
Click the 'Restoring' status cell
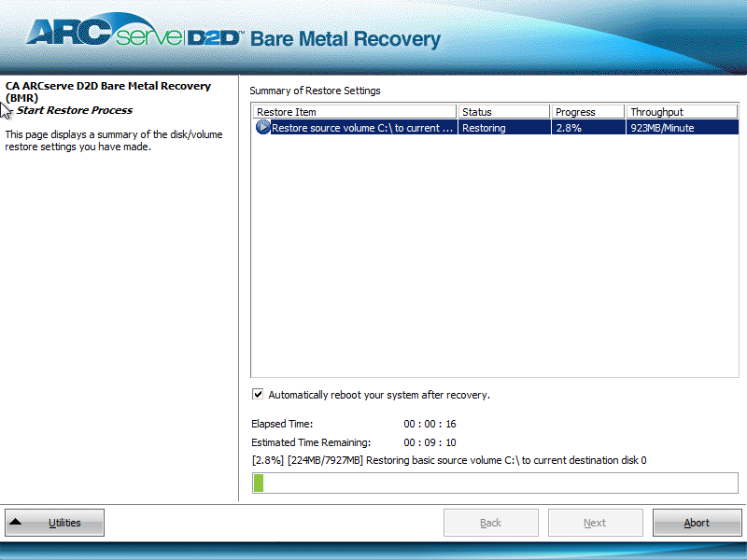click(x=504, y=128)
